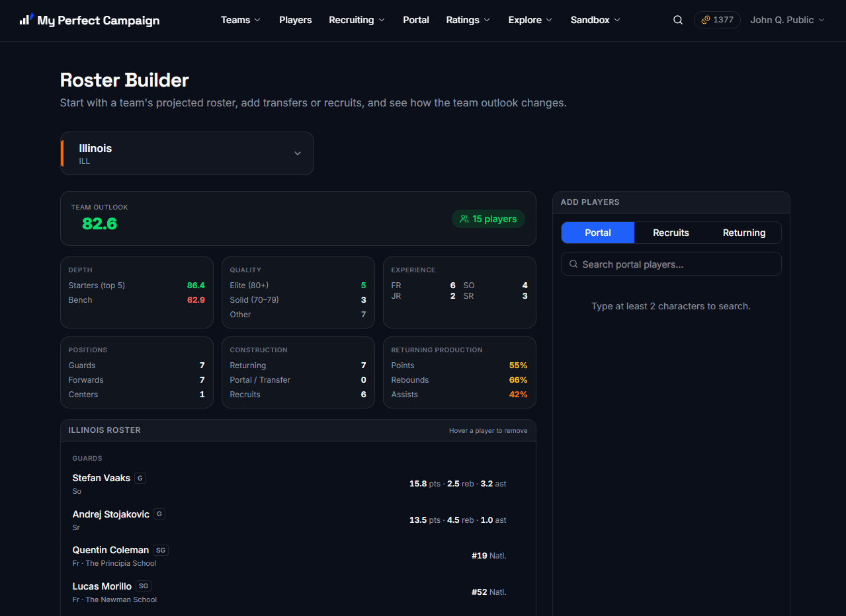Click the Solid (70–79) row
This screenshot has width=846, height=616.
tap(298, 300)
